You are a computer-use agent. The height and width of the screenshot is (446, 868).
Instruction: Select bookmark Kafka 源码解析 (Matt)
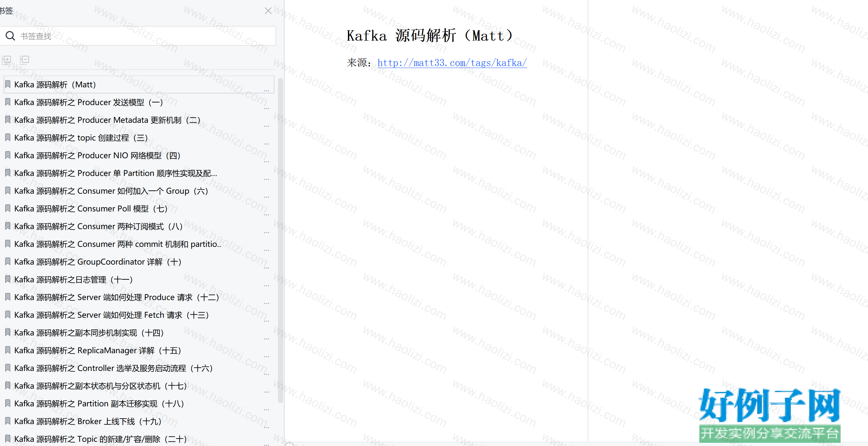pos(139,84)
